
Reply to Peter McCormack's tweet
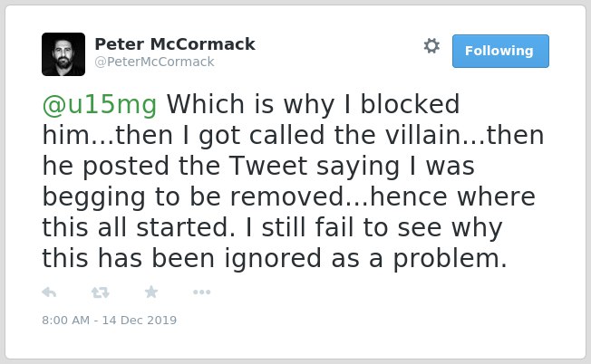point(49,292)
